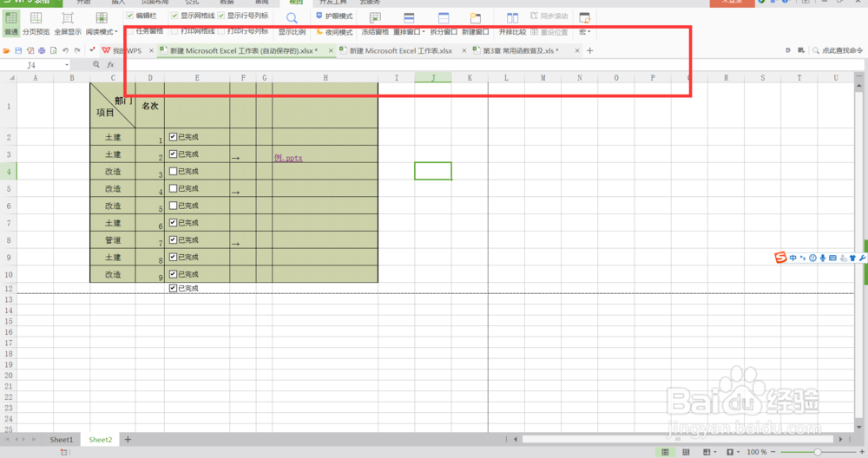Click the magnifier icon beside fx

click(x=96, y=65)
